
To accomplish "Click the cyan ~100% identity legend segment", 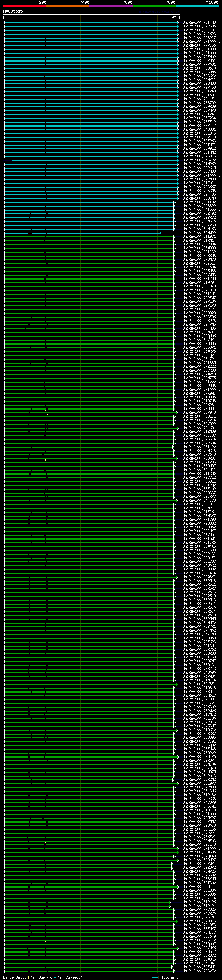I will coord(197,6).
